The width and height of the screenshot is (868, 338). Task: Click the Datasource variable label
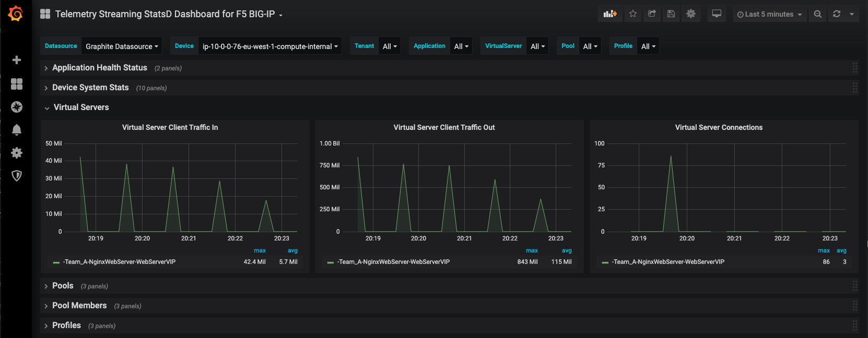[61, 46]
